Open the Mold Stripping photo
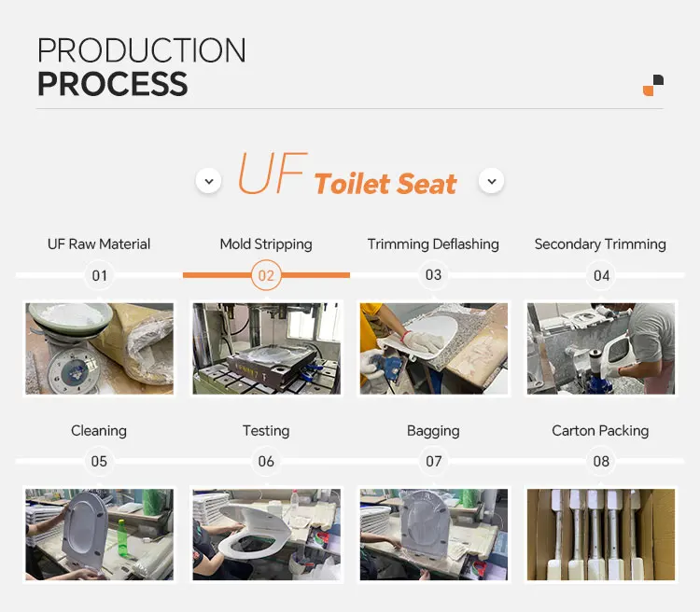The width and height of the screenshot is (700, 612). click(x=266, y=348)
